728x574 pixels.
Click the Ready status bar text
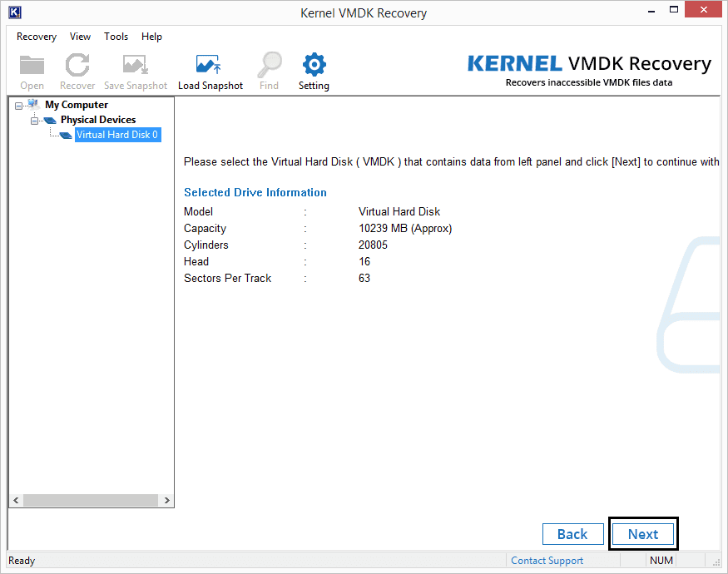pyautogui.click(x=22, y=561)
